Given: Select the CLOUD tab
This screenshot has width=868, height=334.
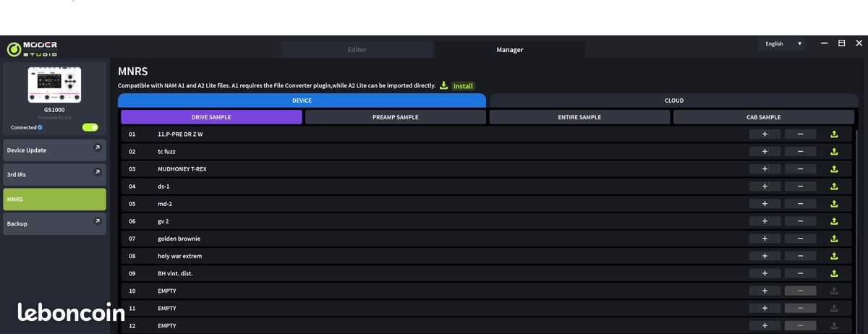Looking at the screenshot, I should (x=674, y=100).
